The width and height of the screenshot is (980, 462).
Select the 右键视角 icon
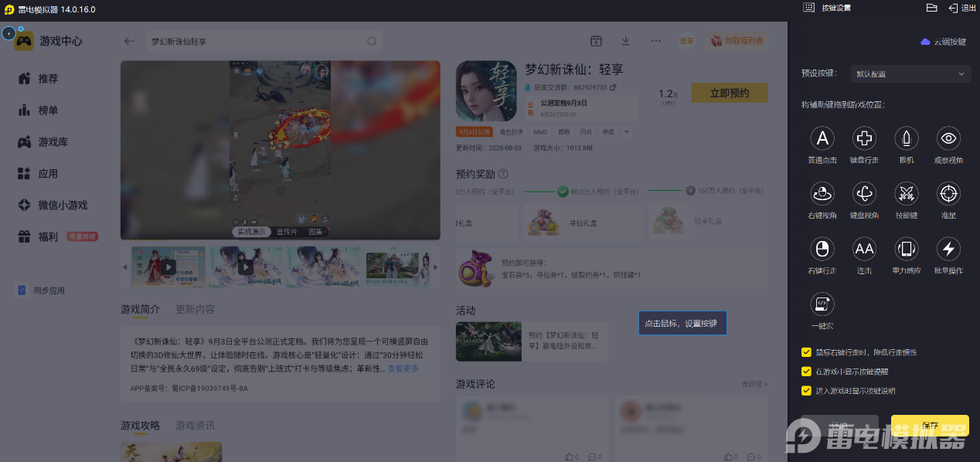[x=822, y=193]
